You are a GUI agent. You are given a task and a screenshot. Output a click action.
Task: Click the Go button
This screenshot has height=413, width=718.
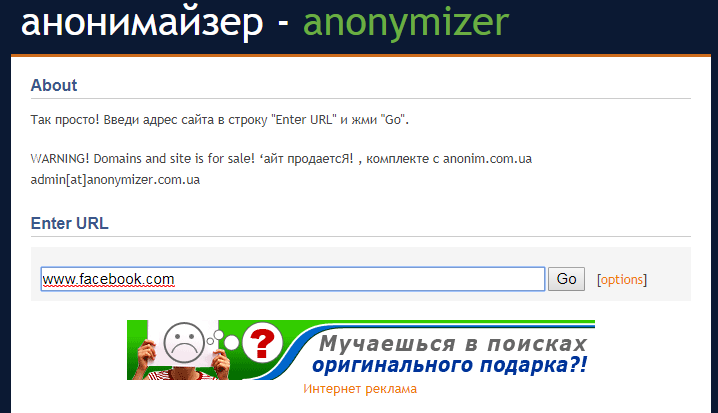coord(566,279)
